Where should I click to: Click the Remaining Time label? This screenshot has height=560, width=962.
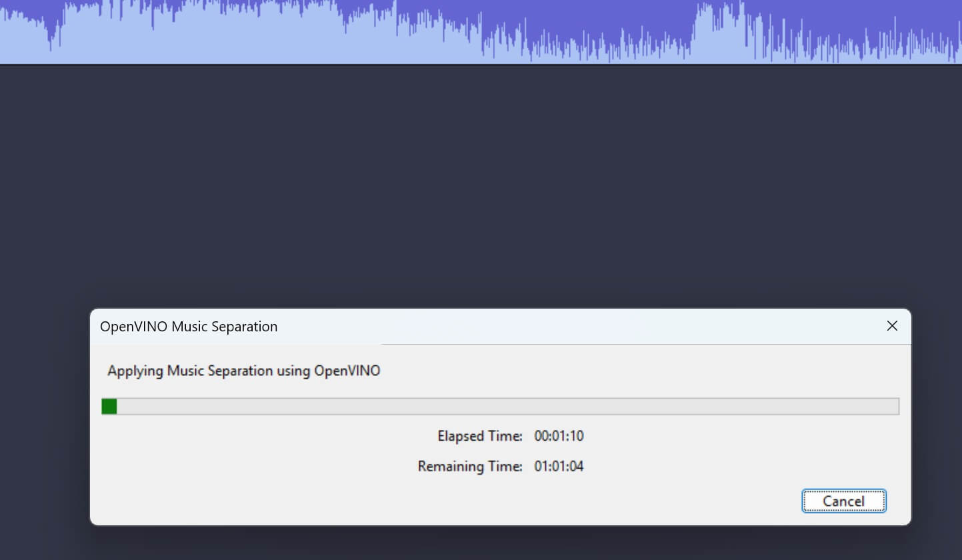(469, 467)
